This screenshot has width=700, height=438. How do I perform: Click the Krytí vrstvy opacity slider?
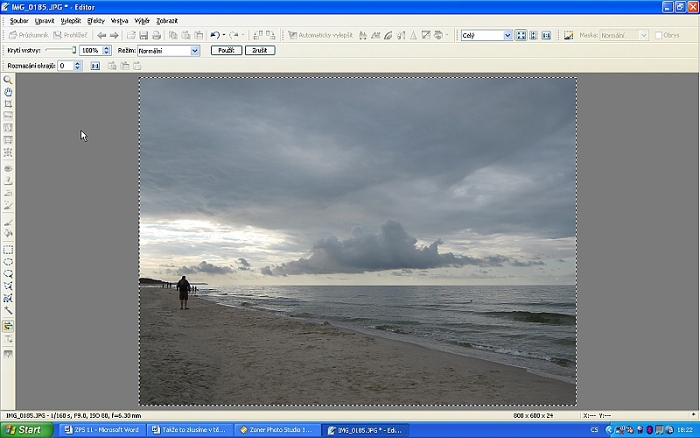(x=60, y=50)
